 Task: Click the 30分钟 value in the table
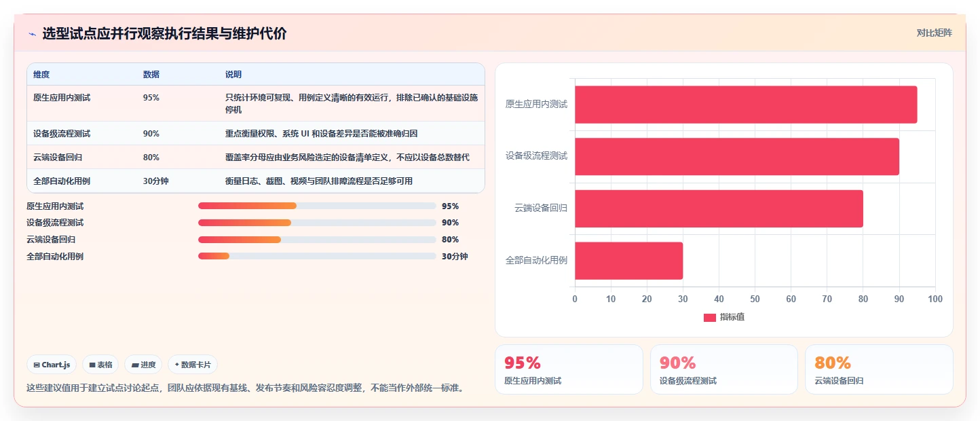coord(156,181)
